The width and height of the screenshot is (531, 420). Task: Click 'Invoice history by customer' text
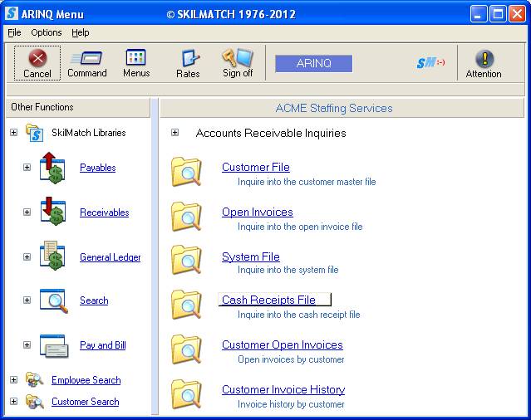point(291,404)
